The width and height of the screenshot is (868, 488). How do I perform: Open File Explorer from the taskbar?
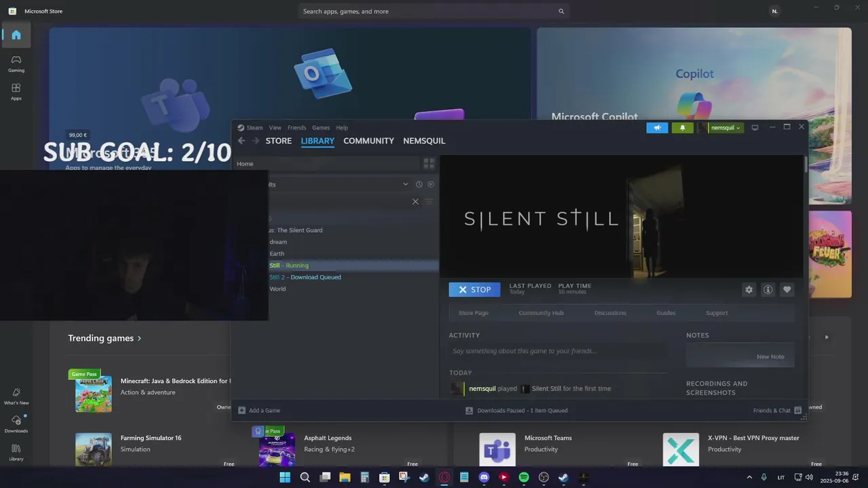point(344,478)
